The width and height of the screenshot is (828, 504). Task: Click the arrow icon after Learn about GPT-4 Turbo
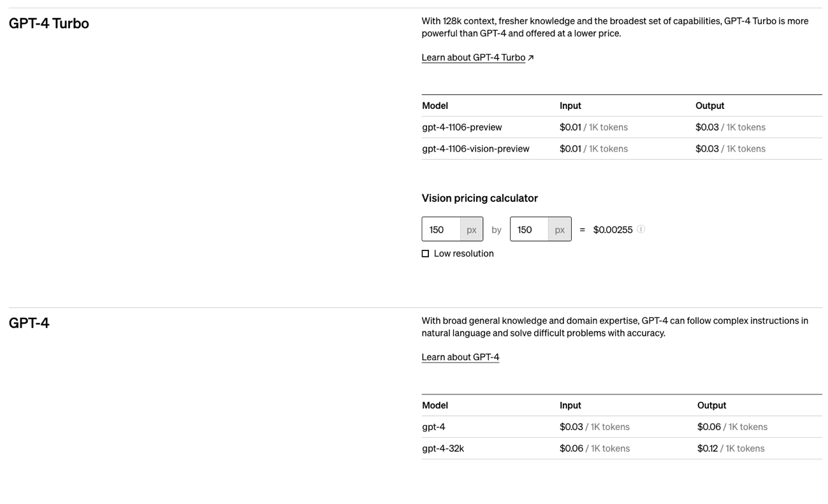(530, 58)
